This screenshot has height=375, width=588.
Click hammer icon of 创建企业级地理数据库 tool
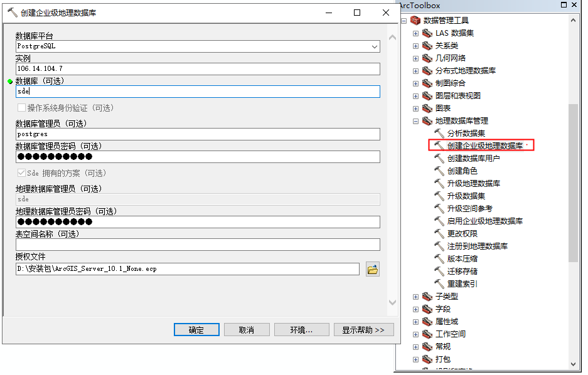point(439,145)
